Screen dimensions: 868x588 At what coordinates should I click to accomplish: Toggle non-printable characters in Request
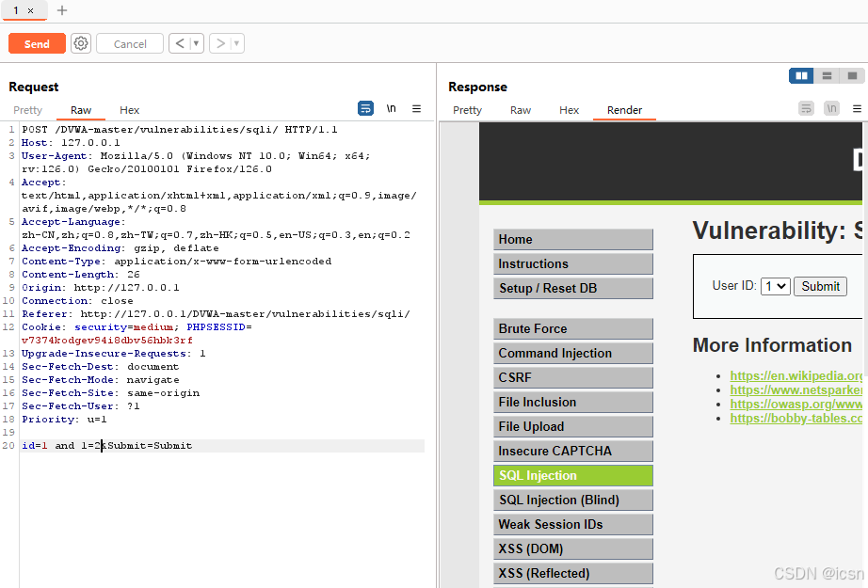pyautogui.click(x=391, y=108)
